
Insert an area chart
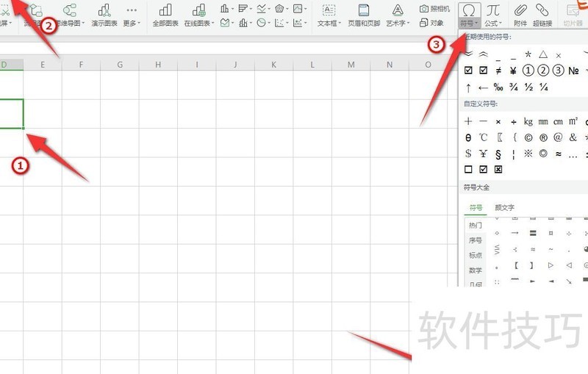pos(226,23)
